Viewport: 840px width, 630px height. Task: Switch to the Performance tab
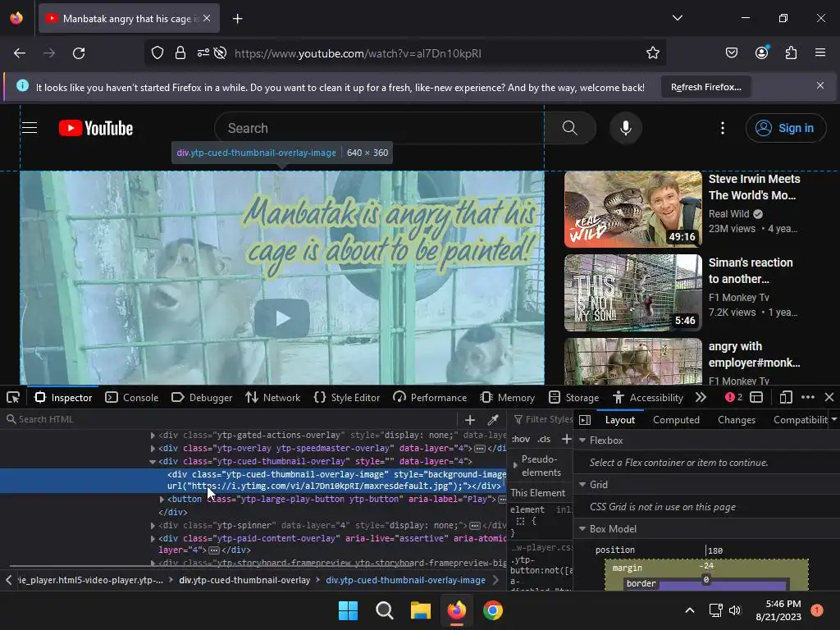(x=430, y=398)
